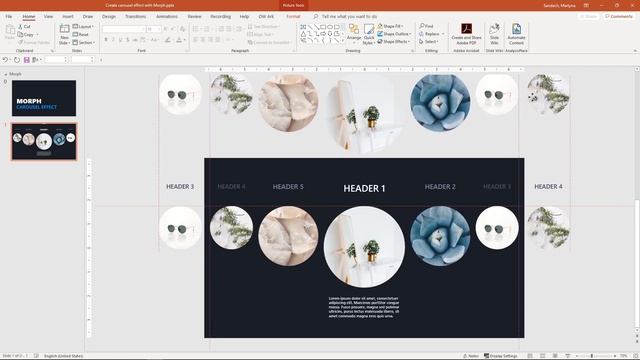
Task: Switch to the Design ribbon tab
Action: tap(109, 16)
